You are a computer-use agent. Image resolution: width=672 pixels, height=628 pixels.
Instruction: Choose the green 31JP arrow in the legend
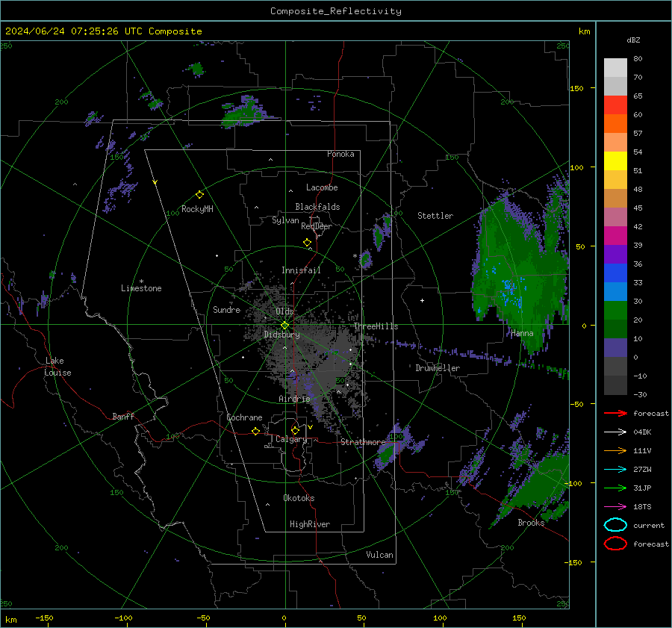(615, 488)
